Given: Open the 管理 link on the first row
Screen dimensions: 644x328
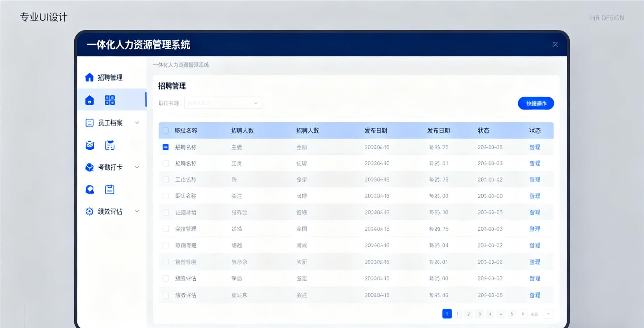Looking at the screenshot, I should tap(535, 147).
